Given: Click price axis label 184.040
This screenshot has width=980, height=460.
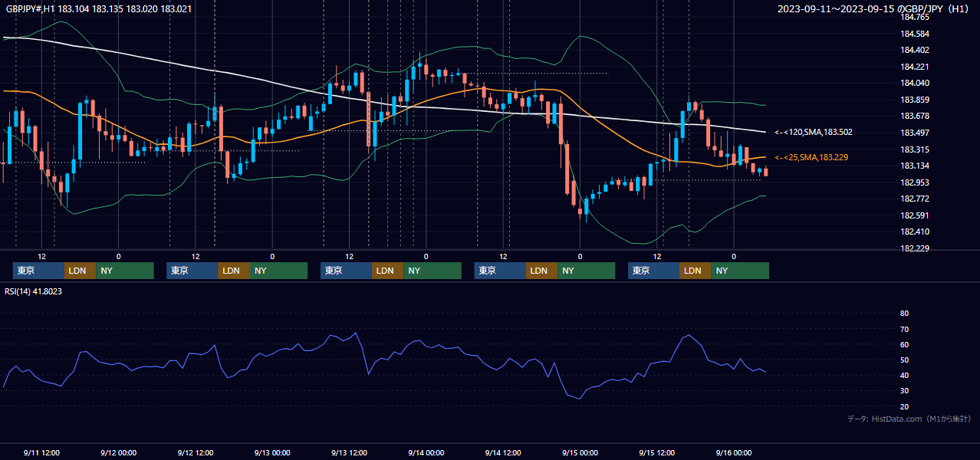Looking at the screenshot, I should [915, 83].
